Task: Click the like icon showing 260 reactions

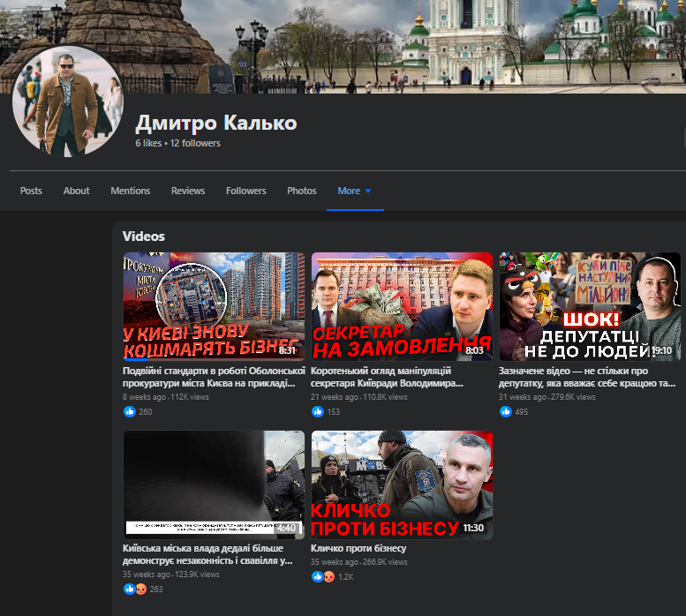Action: (x=130, y=411)
